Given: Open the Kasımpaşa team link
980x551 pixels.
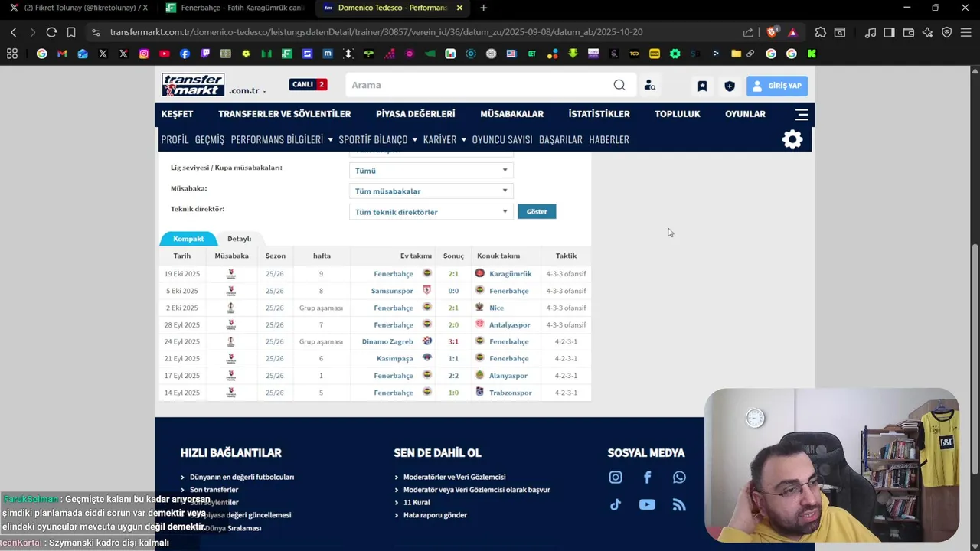Looking at the screenshot, I should 395,358.
